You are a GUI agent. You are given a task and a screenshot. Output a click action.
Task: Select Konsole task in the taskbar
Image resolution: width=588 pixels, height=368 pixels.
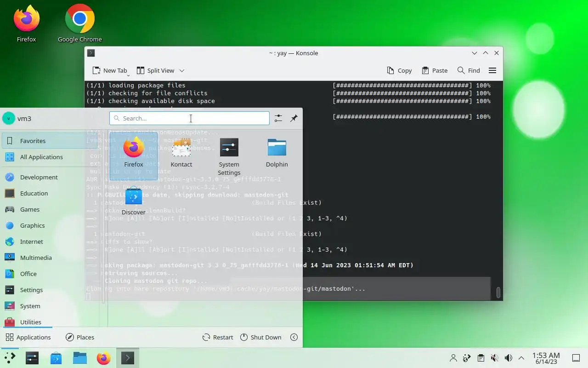128,358
